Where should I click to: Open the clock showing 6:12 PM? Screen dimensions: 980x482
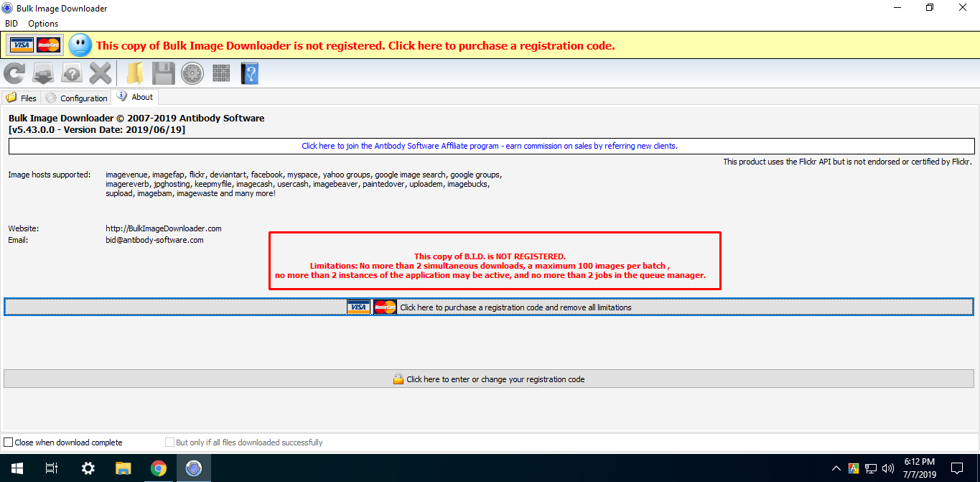(919, 468)
